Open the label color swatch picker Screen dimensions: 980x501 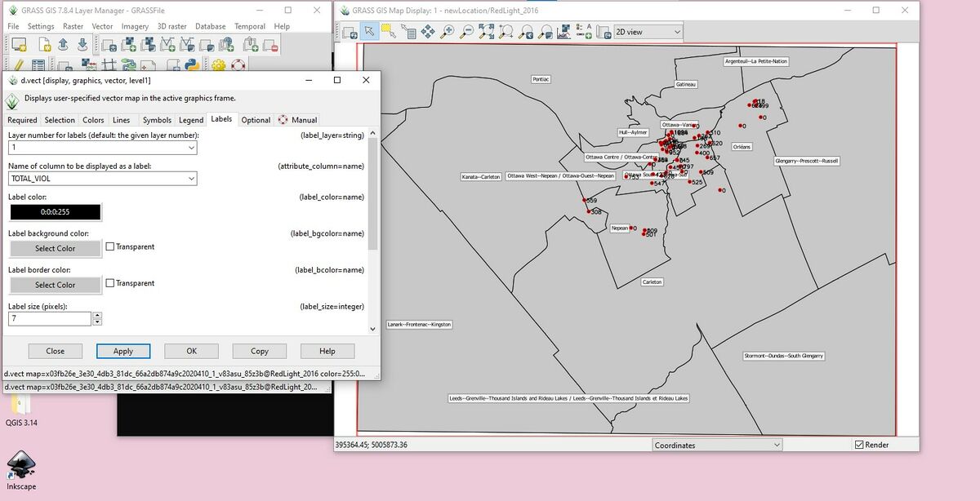(55, 212)
